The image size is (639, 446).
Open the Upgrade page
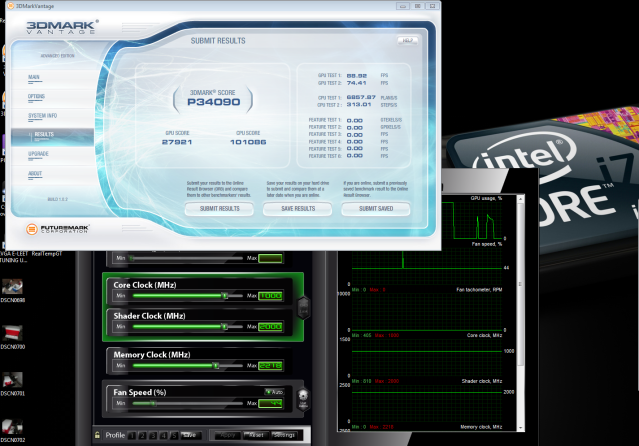39,154
